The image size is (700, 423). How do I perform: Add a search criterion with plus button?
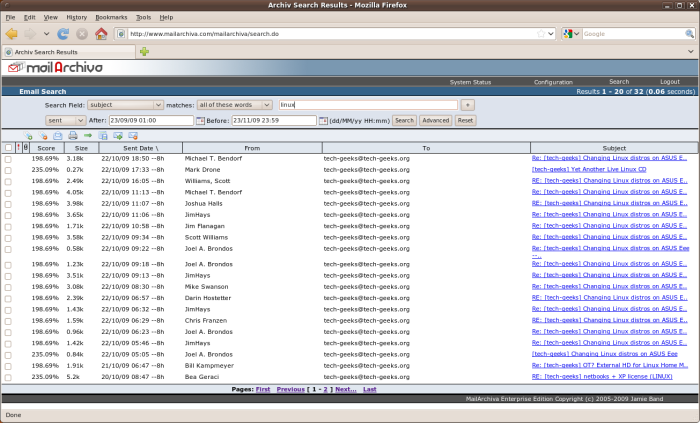point(467,105)
